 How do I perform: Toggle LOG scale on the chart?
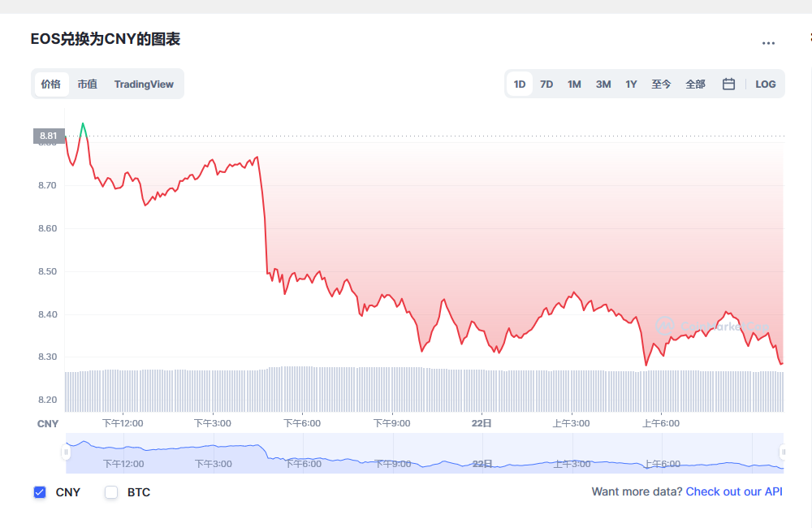pos(765,84)
